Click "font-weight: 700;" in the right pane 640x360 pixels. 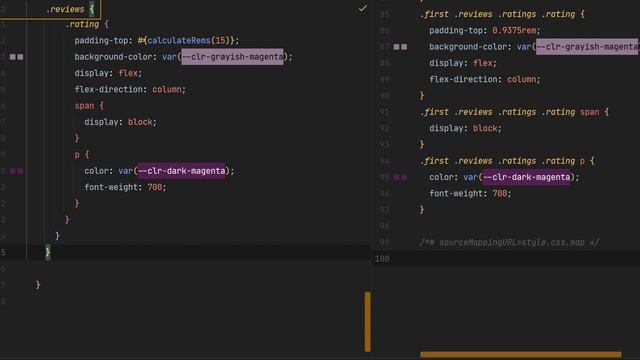pos(470,193)
